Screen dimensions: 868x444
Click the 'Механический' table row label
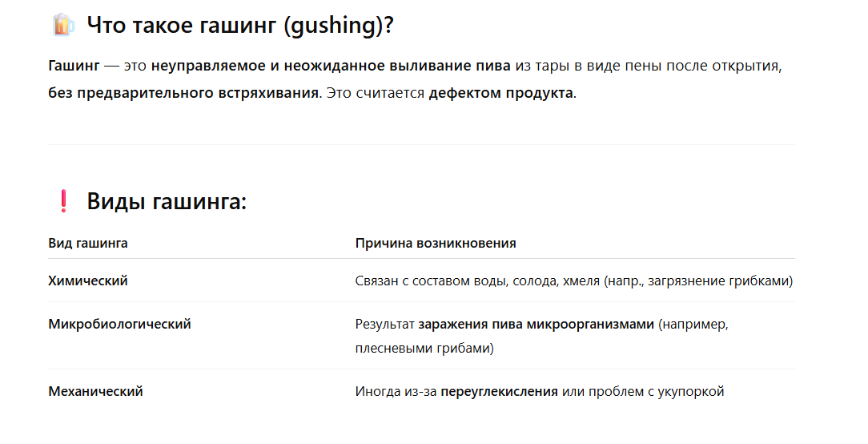pyautogui.click(x=96, y=392)
